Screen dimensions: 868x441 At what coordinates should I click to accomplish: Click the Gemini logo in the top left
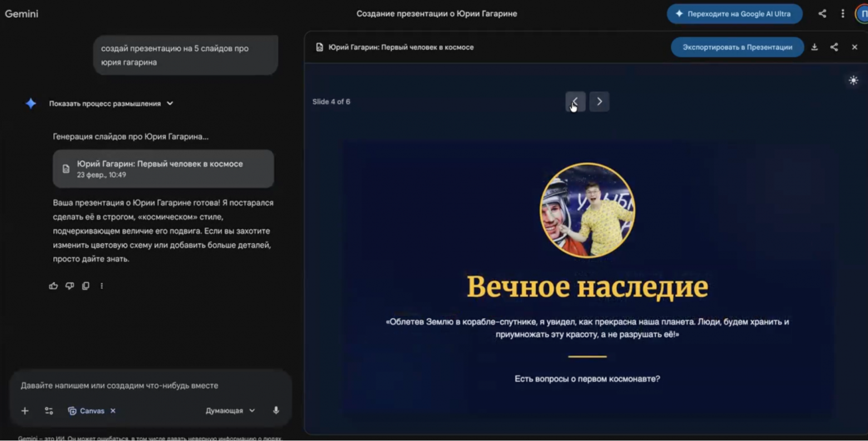pos(21,13)
